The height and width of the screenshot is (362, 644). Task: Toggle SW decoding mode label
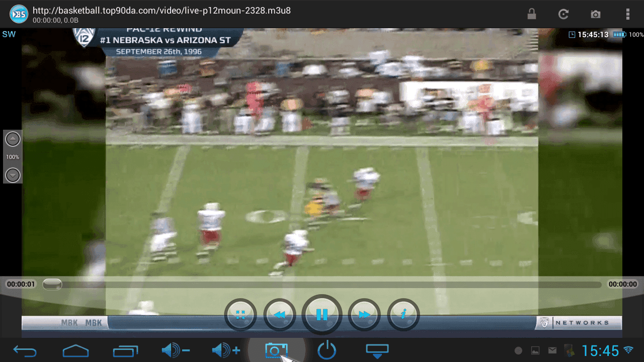(9, 34)
